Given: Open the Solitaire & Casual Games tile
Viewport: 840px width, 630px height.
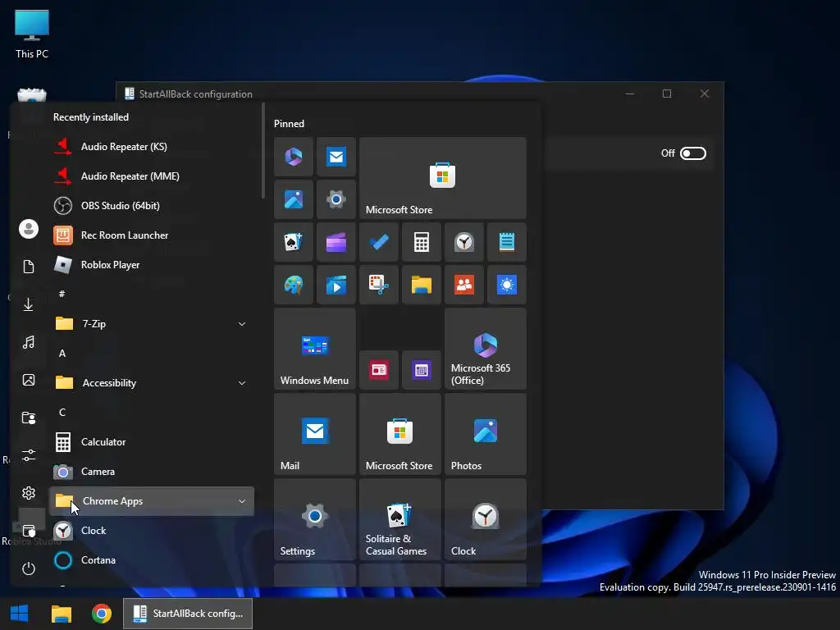Looking at the screenshot, I should tap(400, 519).
